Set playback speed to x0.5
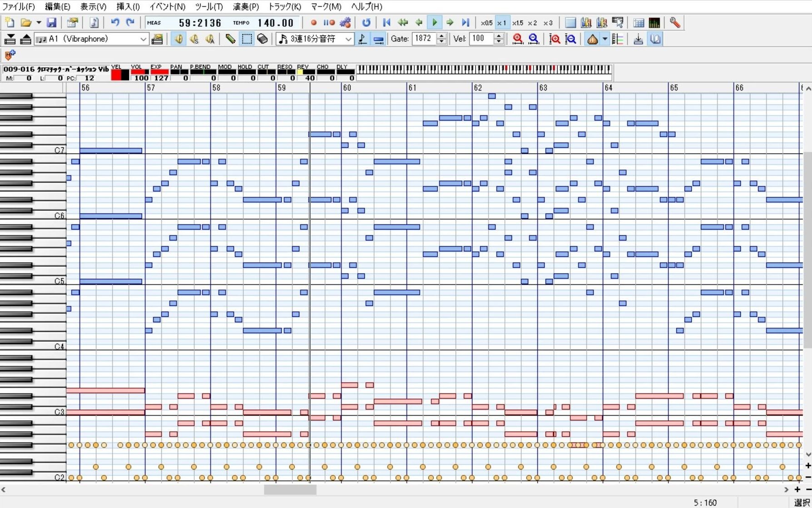 pos(486,23)
